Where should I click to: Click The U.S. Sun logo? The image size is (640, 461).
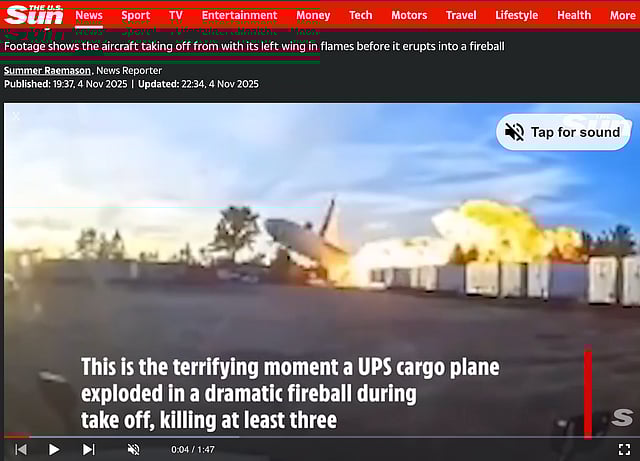pyautogui.click(x=34, y=15)
